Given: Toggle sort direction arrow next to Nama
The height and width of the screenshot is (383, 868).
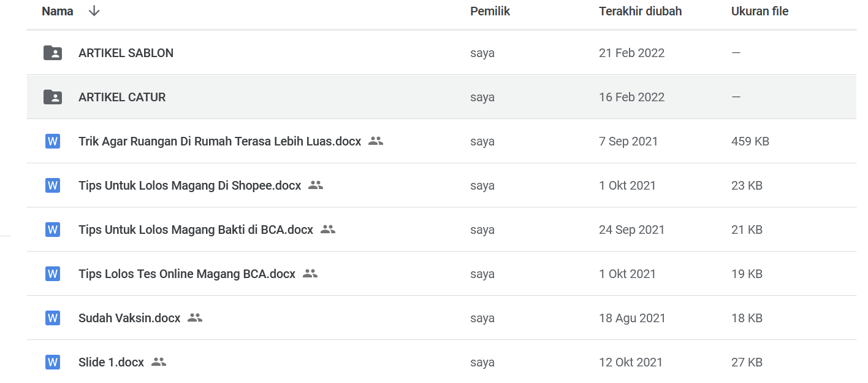Looking at the screenshot, I should coord(94,11).
